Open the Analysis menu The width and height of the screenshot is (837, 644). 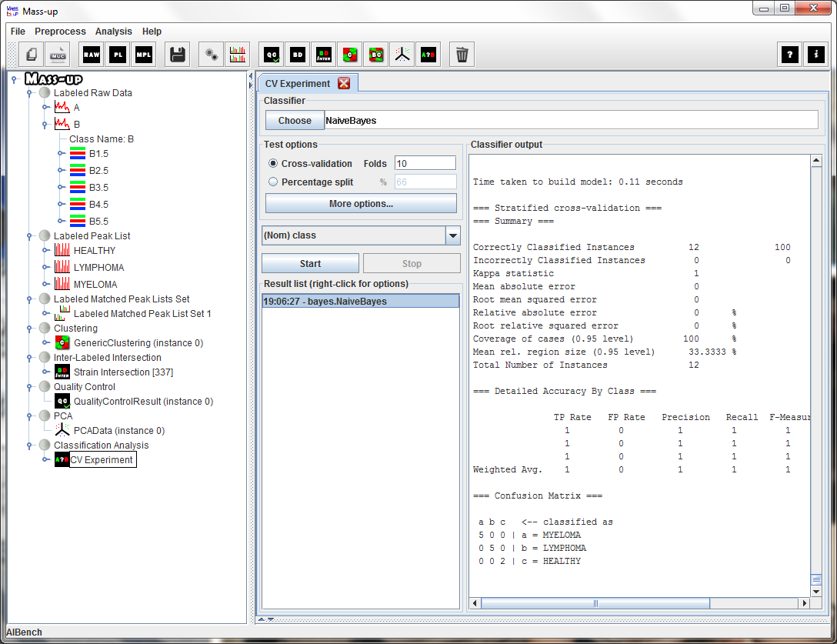tap(113, 32)
